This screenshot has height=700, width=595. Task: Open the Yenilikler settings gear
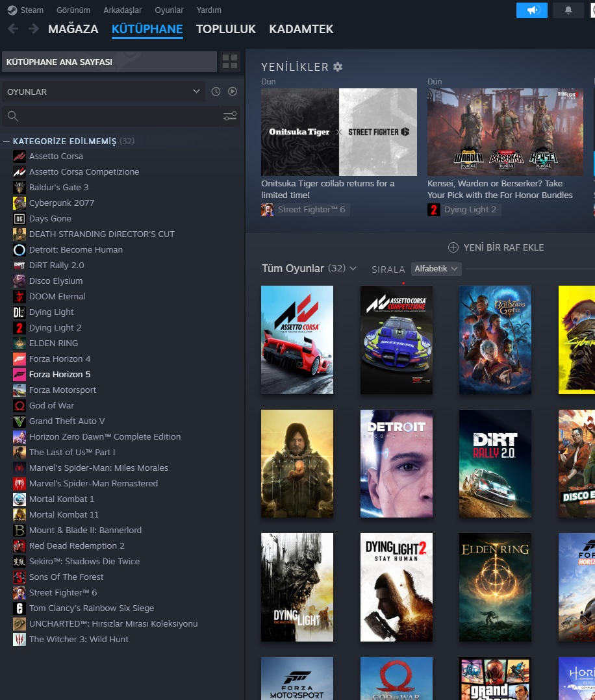click(338, 67)
